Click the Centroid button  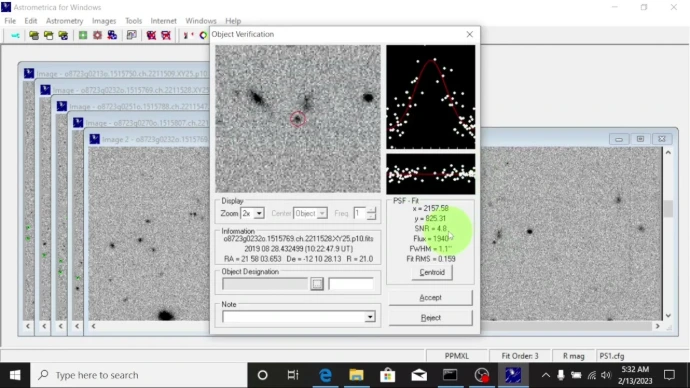tap(432, 272)
